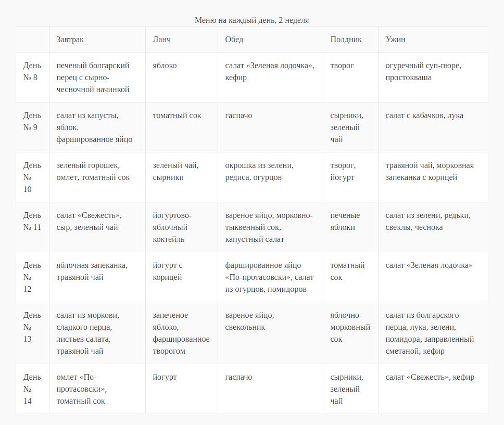Select the 'вареное яйцо, свекольник' cell
This screenshot has width=504, height=425.
270,333
